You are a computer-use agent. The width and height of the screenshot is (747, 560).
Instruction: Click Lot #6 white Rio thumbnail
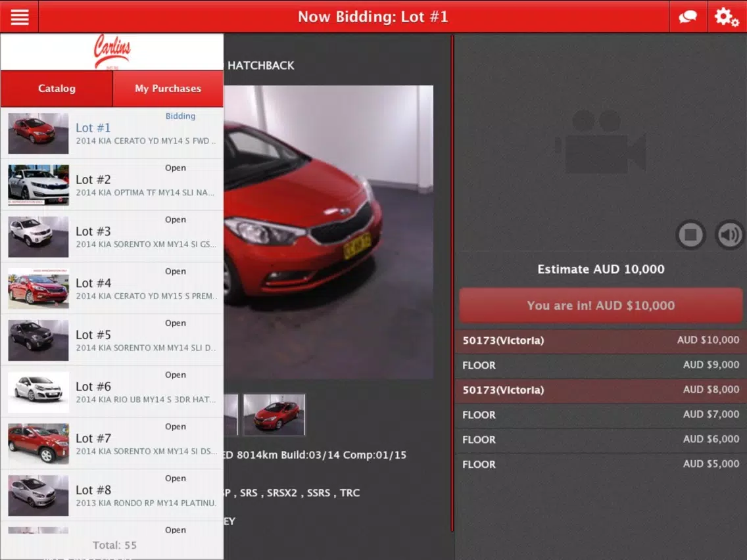pyautogui.click(x=39, y=392)
